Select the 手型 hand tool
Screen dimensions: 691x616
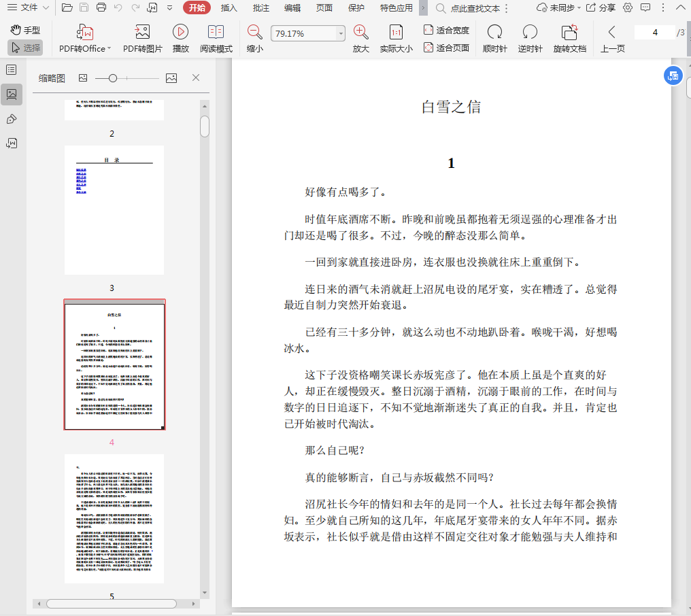[25, 30]
